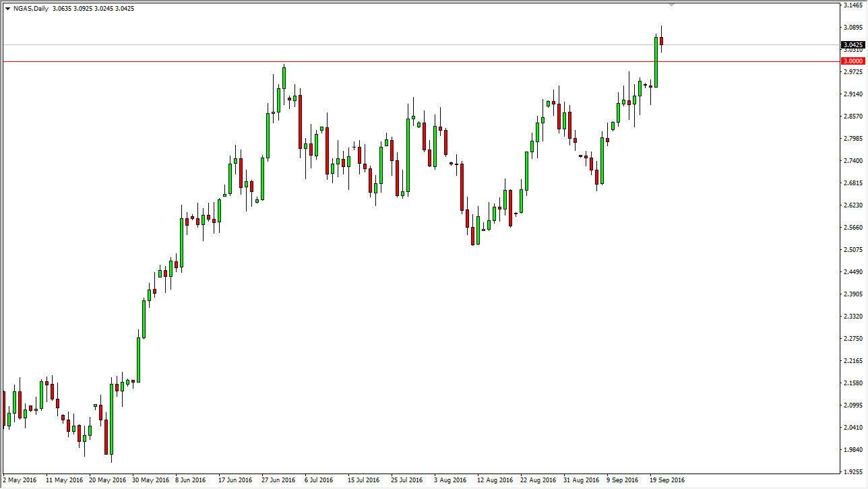Click the 2.5075 price axis label
Screen dimensions: 868x489
click(x=852, y=249)
